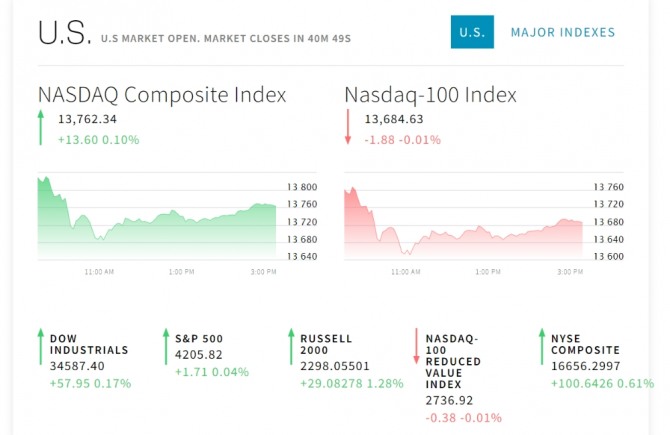Click the Dow Industrials up arrow icon

(x=41, y=346)
